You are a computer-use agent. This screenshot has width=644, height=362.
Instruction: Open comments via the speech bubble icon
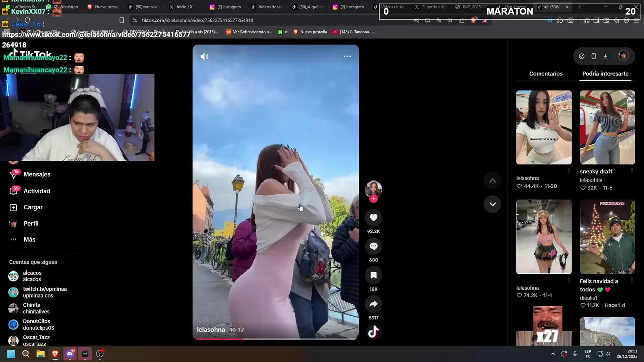pos(373,246)
